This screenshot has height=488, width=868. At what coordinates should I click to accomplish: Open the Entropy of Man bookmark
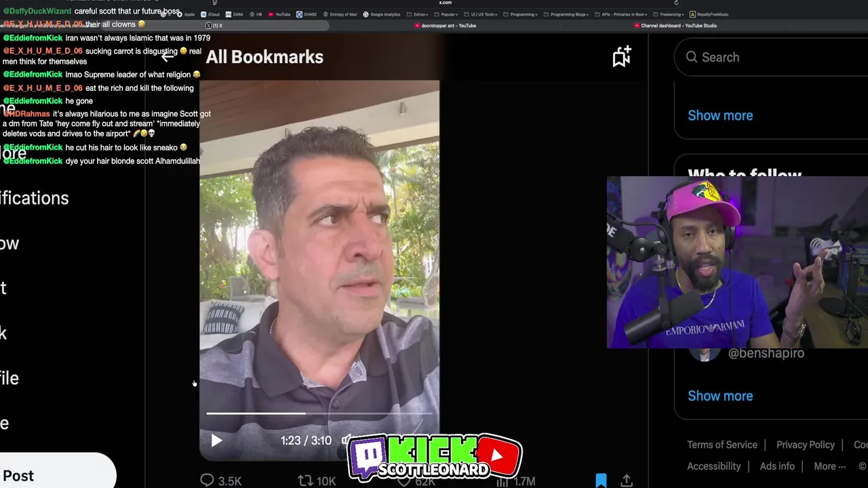pos(340,14)
